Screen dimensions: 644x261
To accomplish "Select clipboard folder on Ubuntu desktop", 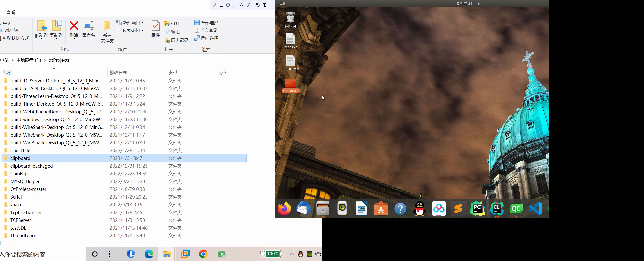I will click(x=291, y=86).
